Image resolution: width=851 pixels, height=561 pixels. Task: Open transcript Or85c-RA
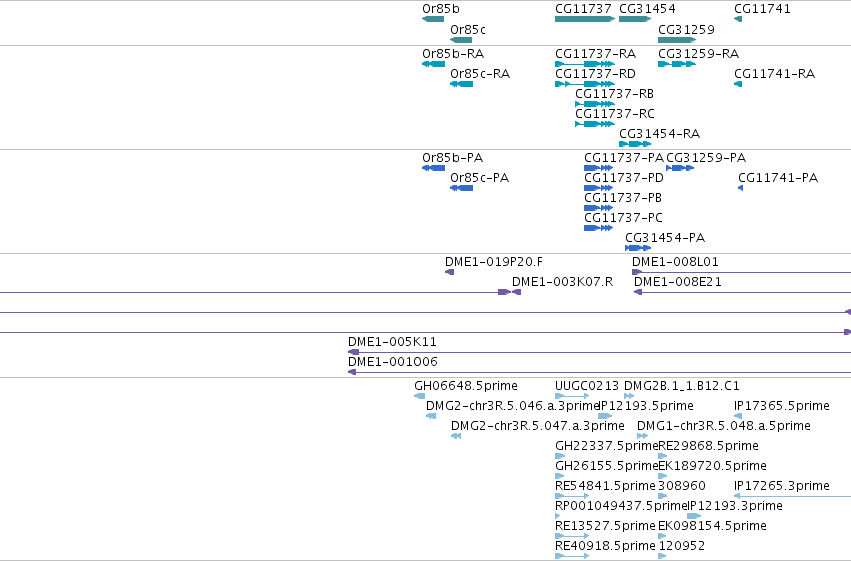462,84
